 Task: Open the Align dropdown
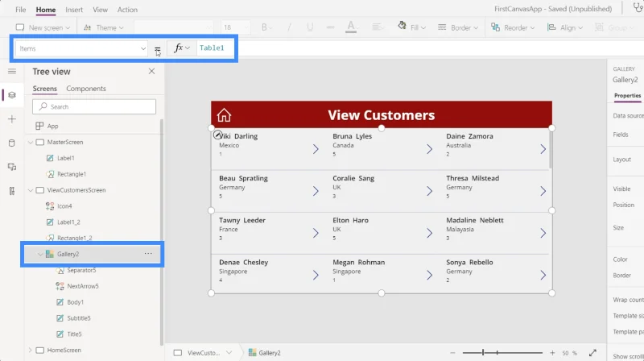[565, 27]
